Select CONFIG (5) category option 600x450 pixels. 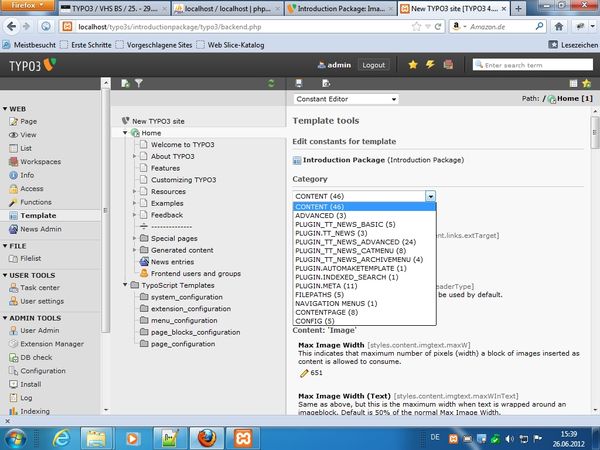pyautogui.click(x=364, y=321)
